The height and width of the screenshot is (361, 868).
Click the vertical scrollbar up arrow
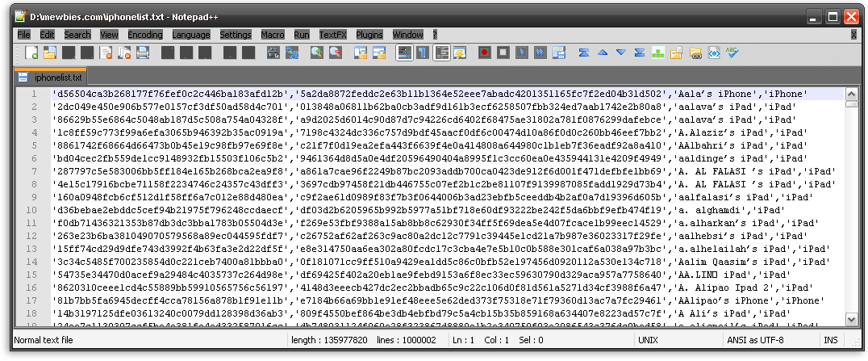[852, 94]
